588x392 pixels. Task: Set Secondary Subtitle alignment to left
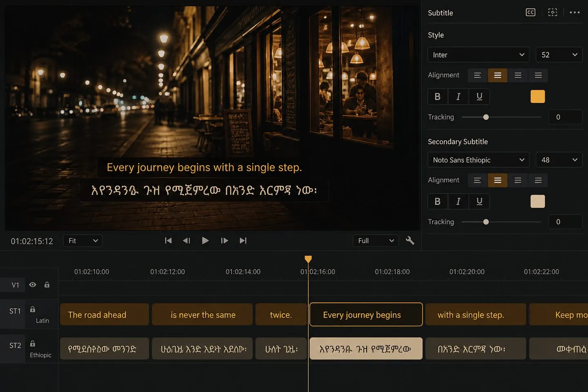477,180
